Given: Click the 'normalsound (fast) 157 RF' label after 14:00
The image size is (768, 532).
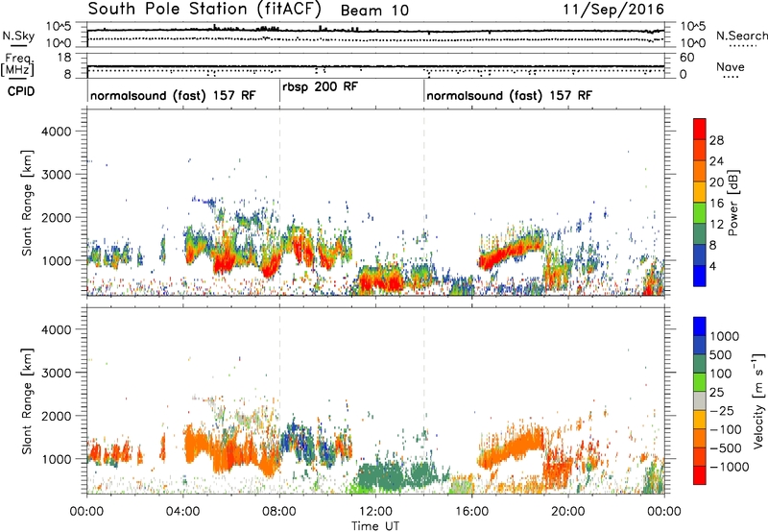Looking at the screenshot, I should coord(510,95).
